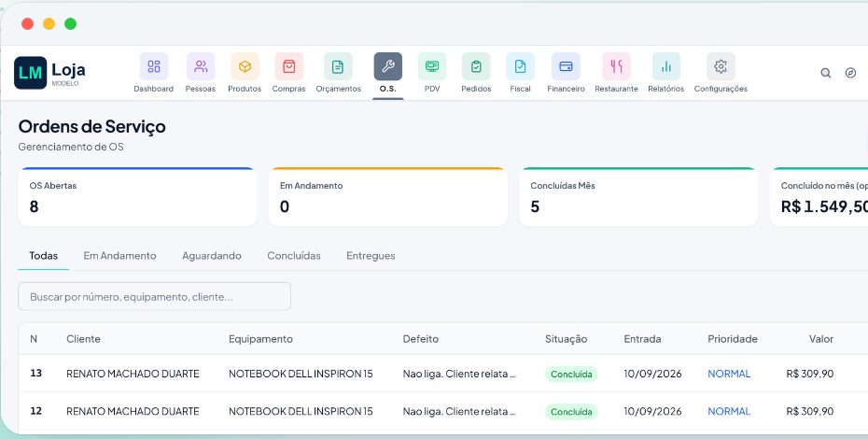Click the Ordens de Serviço page title

(91, 127)
